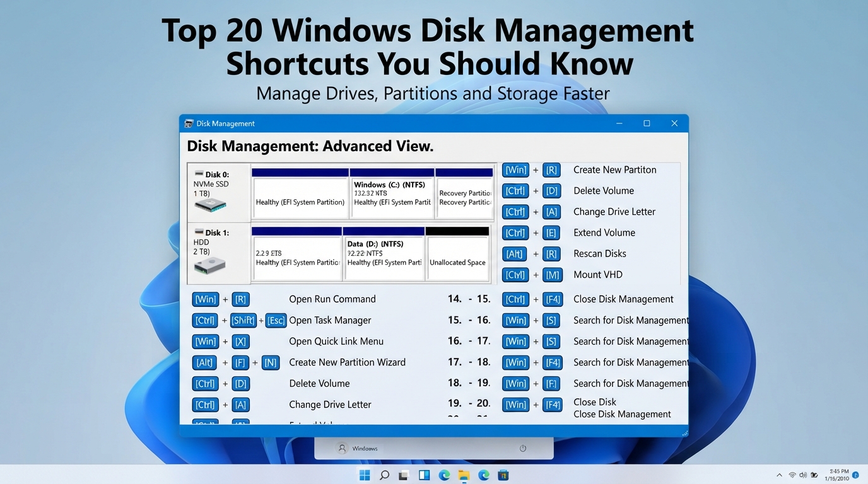Open the Windows Start menu
Image resolution: width=868 pixels, height=484 pixels.
[x=365, y=475]
